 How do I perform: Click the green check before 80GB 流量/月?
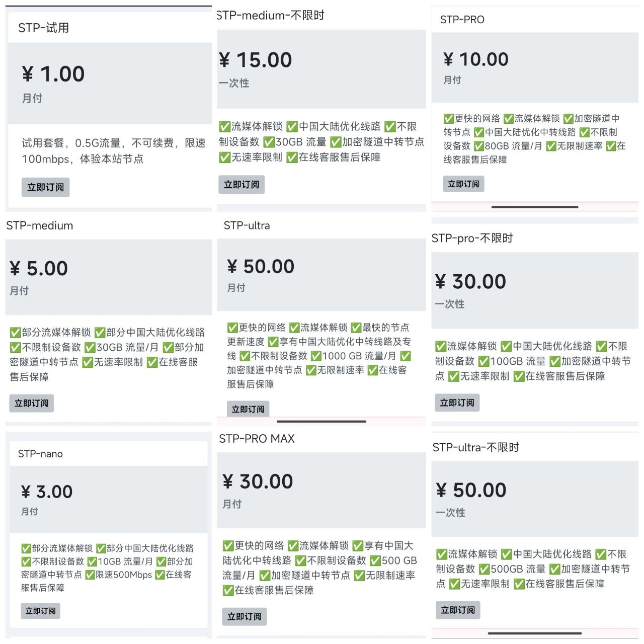(478, 146)
